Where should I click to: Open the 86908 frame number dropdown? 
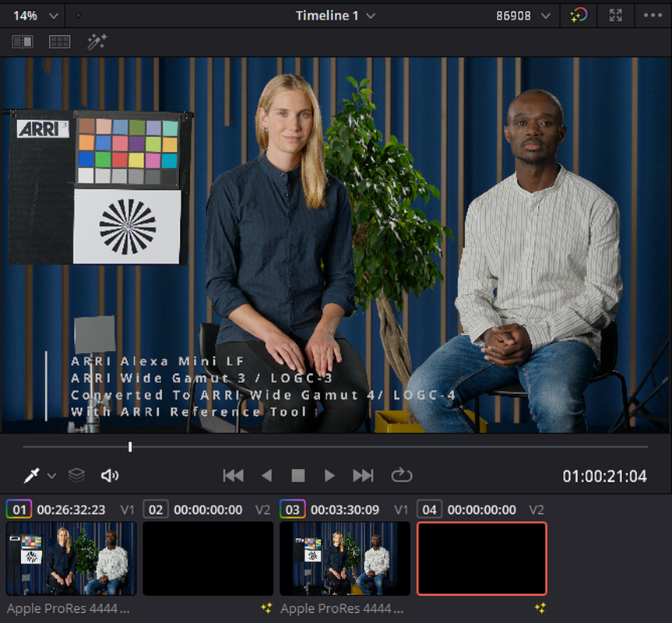point(522,16)
